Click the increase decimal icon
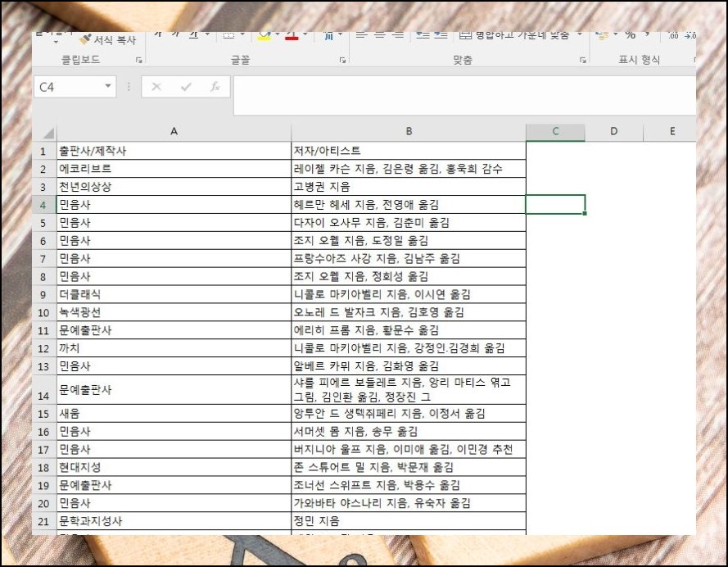The image size is (728, 567). [x=673, y=35]
